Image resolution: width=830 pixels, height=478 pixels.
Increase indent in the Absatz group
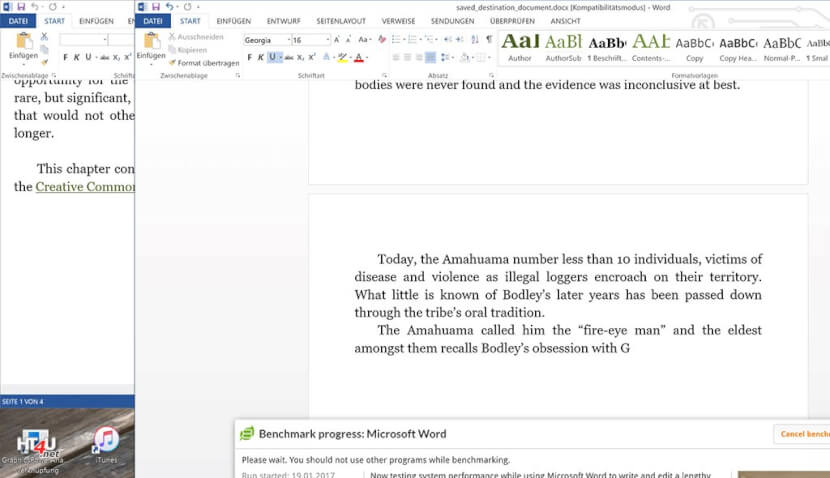459,40
